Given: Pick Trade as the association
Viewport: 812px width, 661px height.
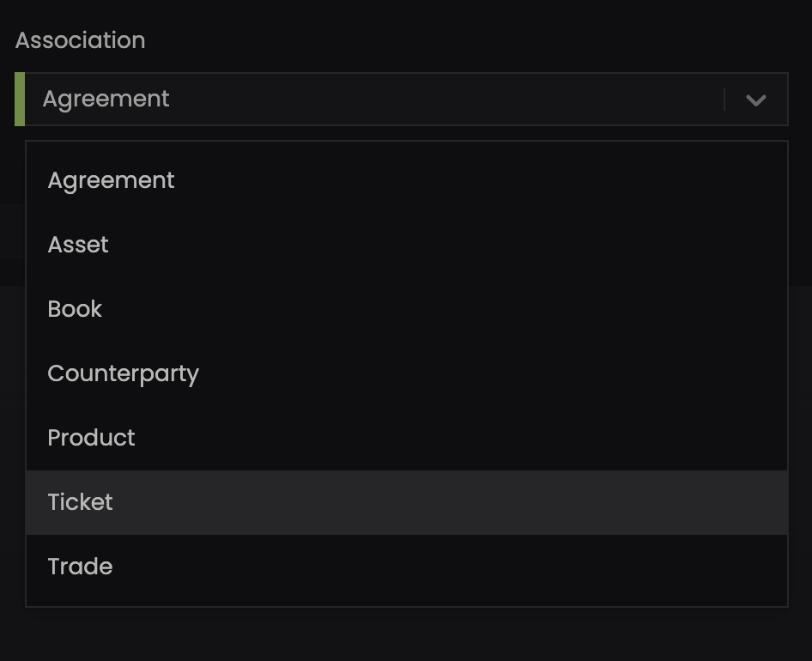Looking at the screenshot, I should point(81,567).
